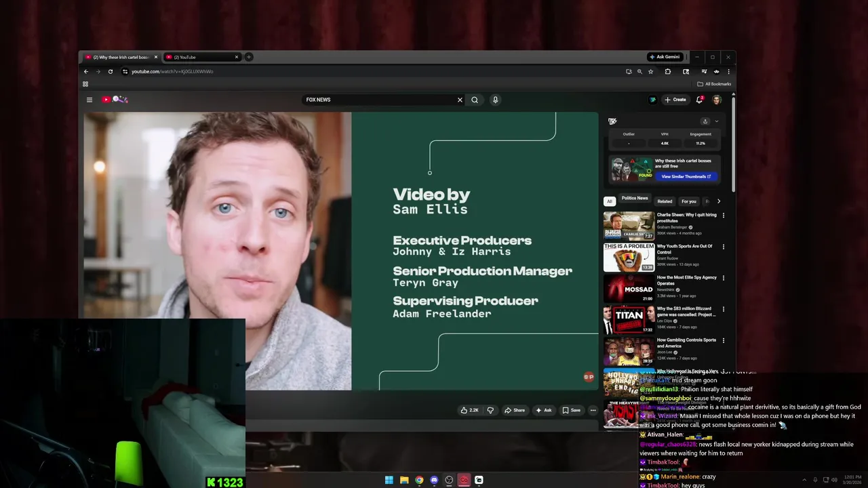This screenshot has height=488, width=868.
Task: Open the Windows Start menu
Action: [x=389, y=480]
